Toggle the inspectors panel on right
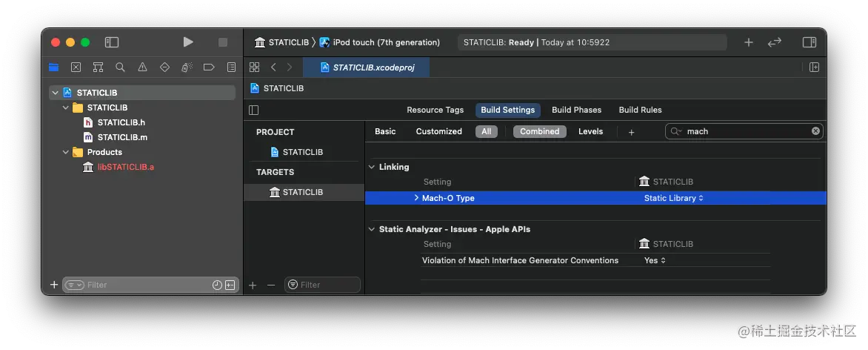 [x=809, y=42]
